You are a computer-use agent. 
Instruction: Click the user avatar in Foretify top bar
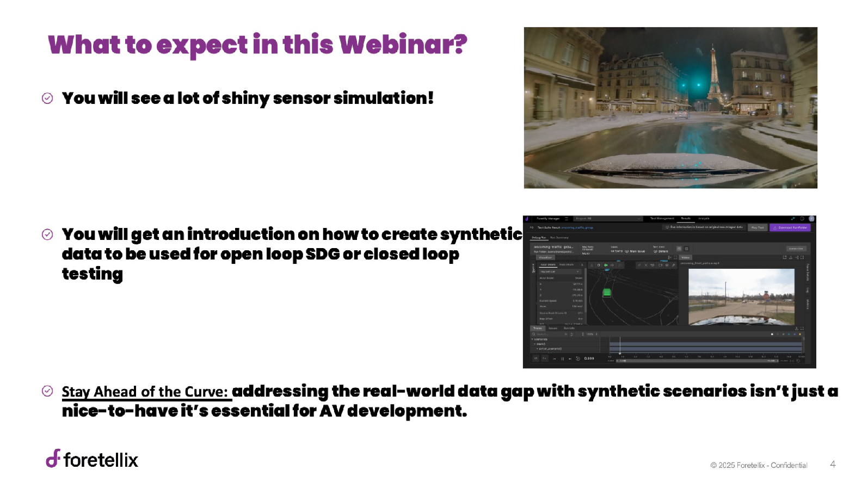click(x=811, y=219)
